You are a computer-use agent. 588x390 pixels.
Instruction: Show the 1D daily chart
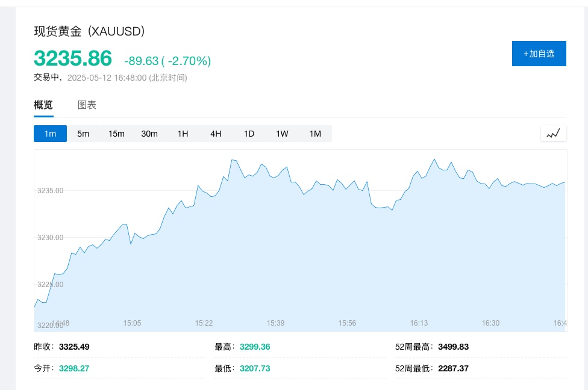(x=249, y=134)
